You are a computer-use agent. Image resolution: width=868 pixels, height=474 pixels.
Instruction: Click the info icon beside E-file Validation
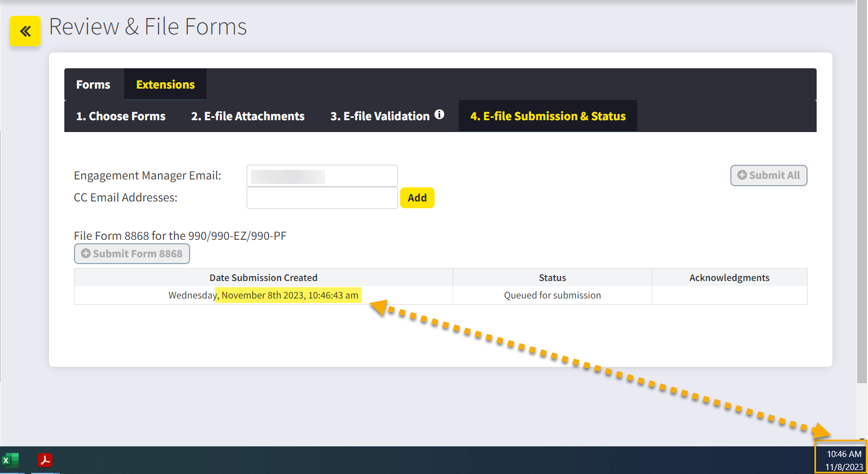tap(440, 115)
